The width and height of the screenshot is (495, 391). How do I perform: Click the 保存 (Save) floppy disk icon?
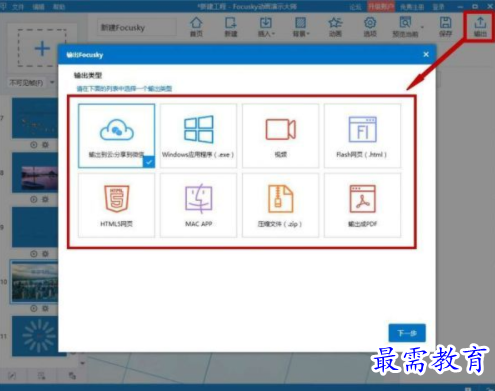click(445, 27)
